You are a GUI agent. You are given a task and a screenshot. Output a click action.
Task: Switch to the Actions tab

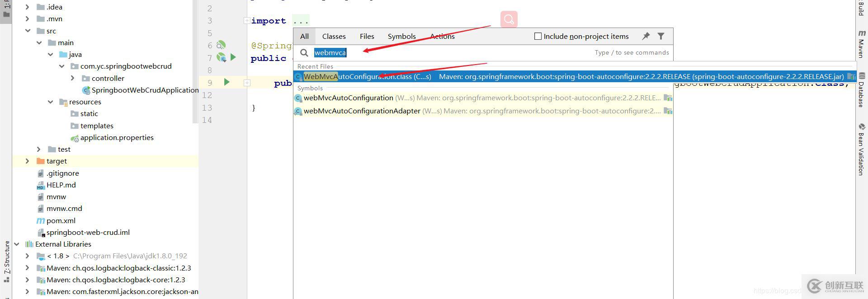coord(442,36)
